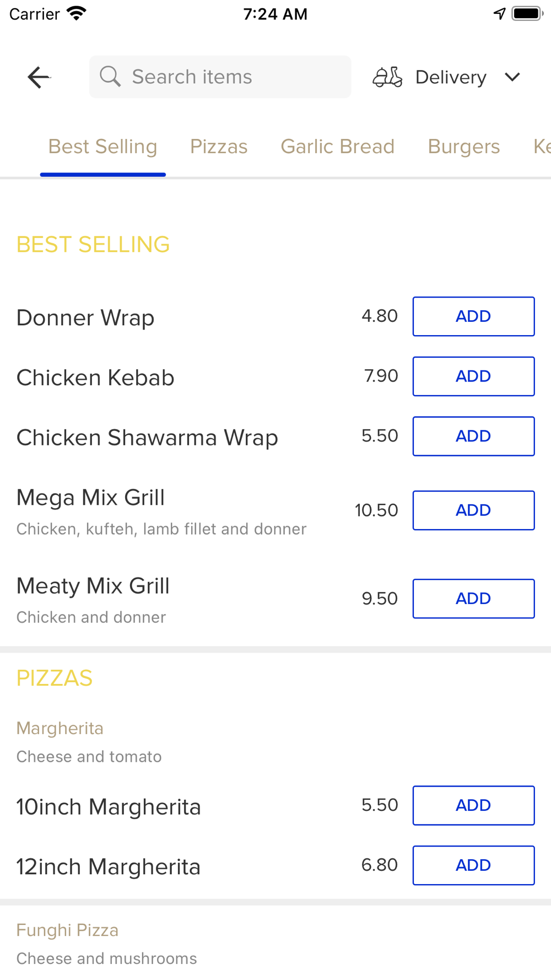The image size is (551, 980).
Task: Add 10inch Margherita to the order
Action: click(x=473, y=805)
